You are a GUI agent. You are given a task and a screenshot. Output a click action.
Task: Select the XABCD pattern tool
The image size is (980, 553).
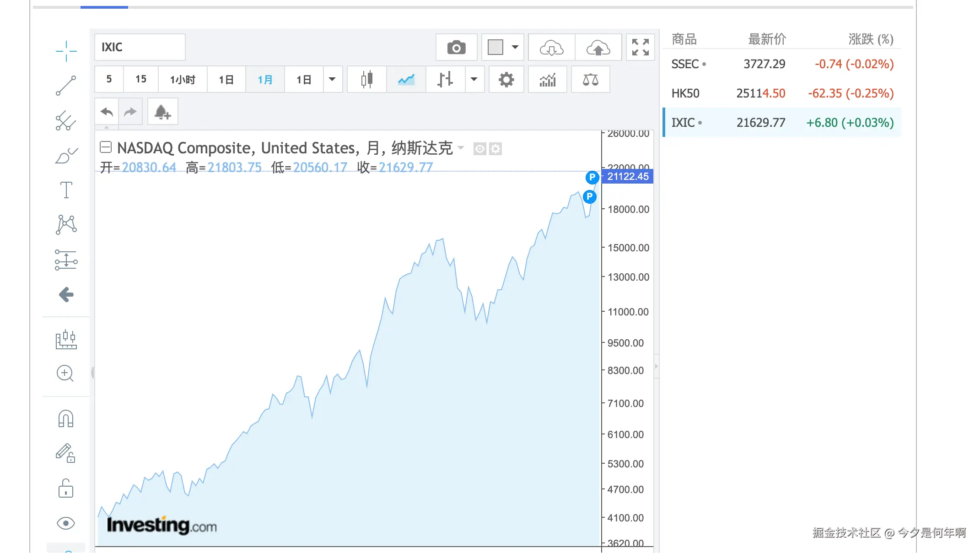(x=66, y=225)
